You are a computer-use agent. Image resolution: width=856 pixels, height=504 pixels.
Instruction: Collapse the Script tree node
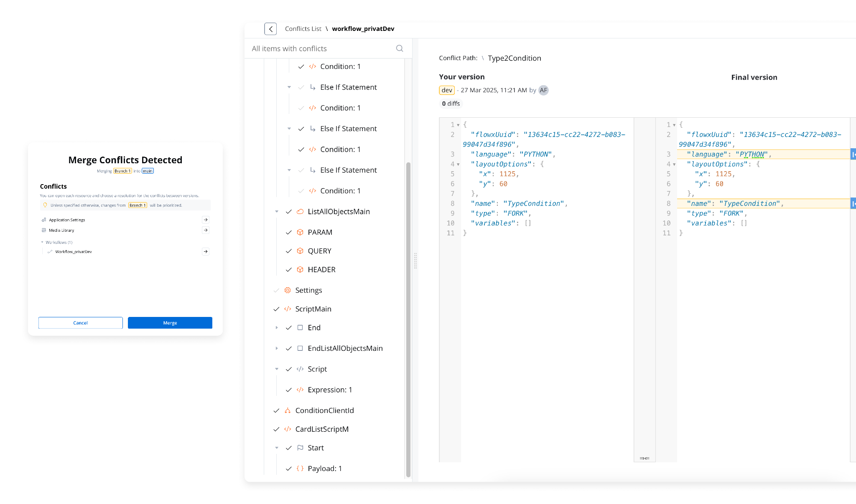(277, 369)
